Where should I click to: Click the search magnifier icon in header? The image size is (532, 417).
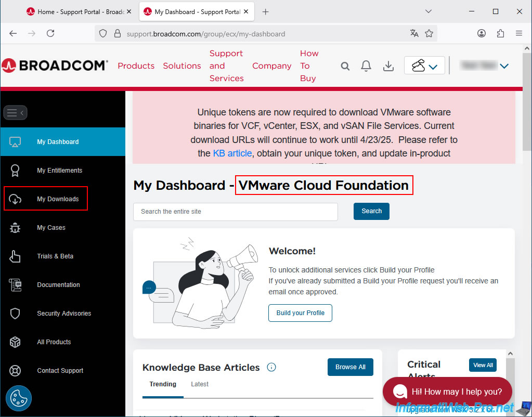point(345,66)
